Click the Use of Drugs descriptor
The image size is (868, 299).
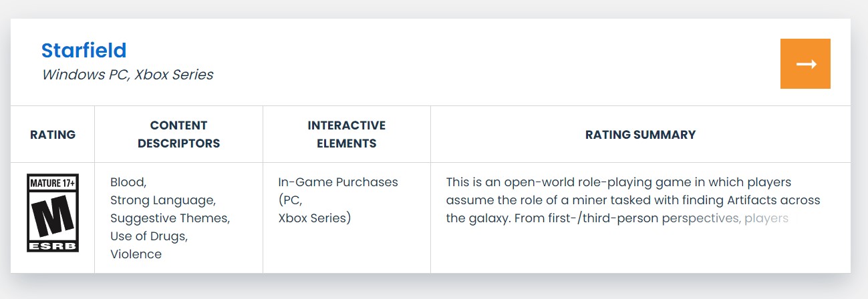tap(148, 236)
